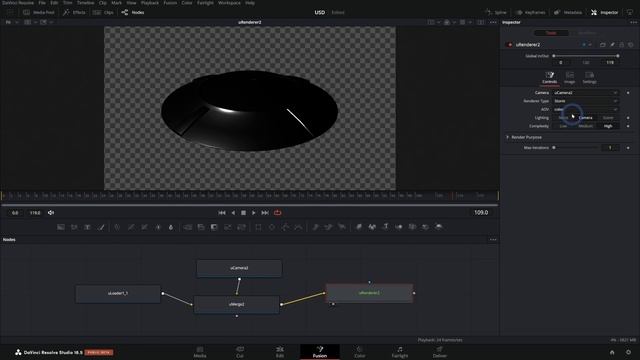Open the Playback menu

pyautogui.click(x=150, y=3)
